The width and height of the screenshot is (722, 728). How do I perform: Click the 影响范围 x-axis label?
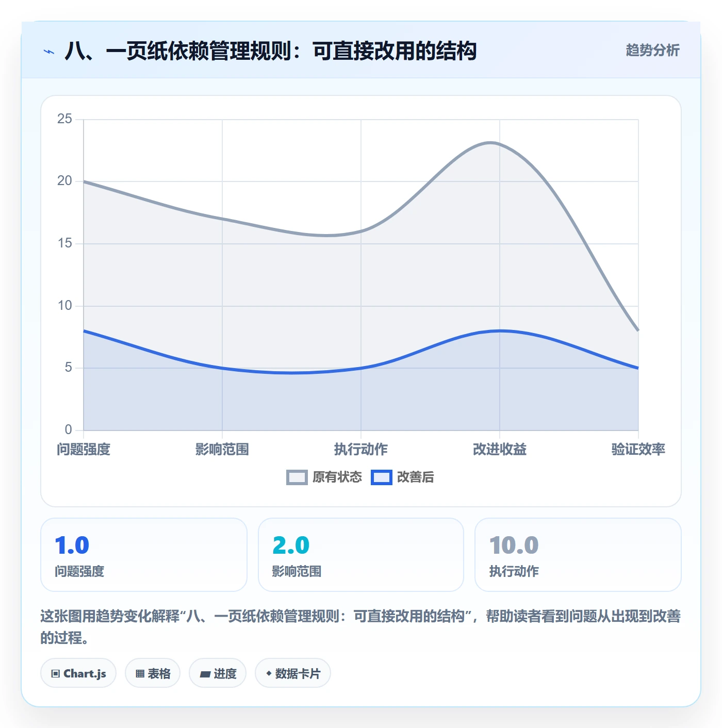tap(222, 450)
